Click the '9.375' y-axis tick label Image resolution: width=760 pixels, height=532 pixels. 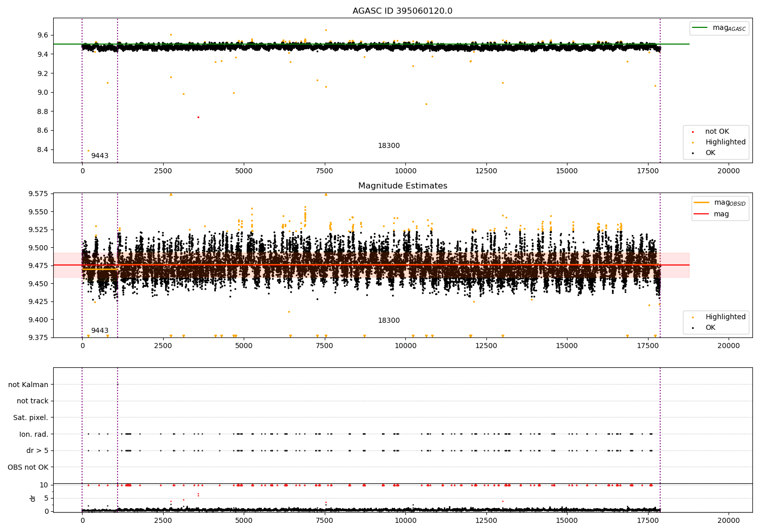coord(39,337)
